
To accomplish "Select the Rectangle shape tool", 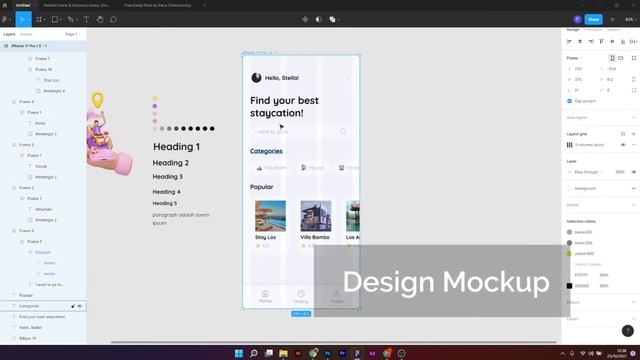I will pos(55,20).
